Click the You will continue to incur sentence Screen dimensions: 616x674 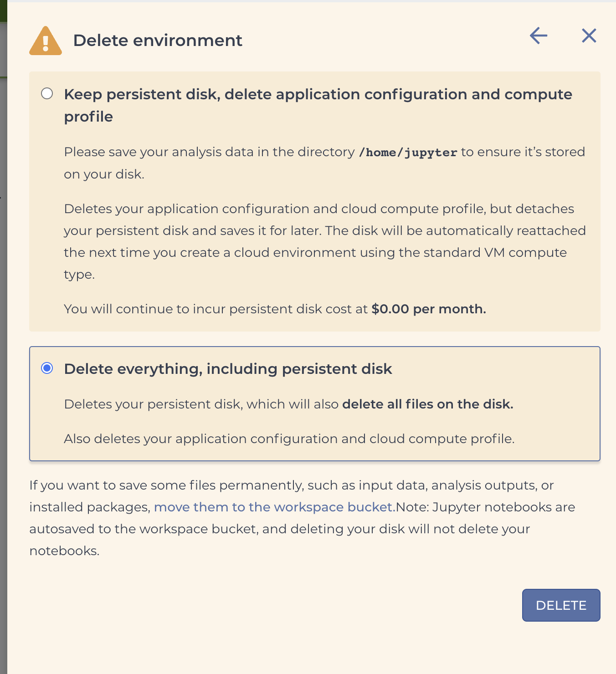[275, 309]
